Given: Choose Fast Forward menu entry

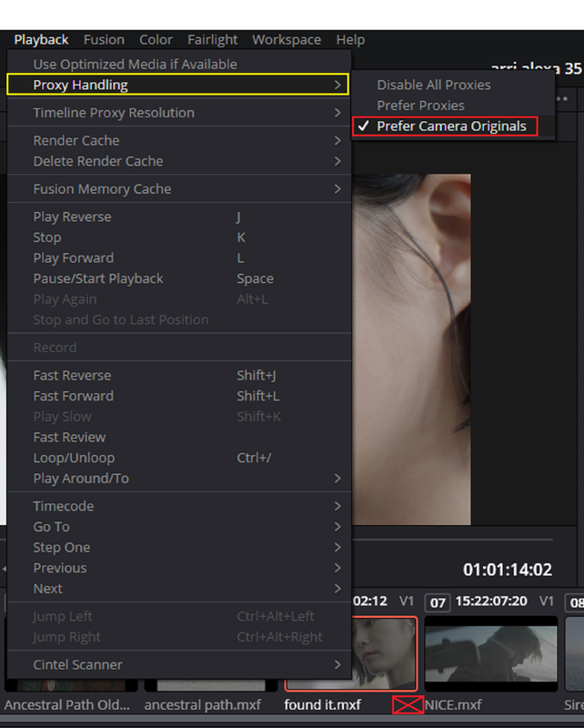Looking at the screenshot, I should point(179,396).
